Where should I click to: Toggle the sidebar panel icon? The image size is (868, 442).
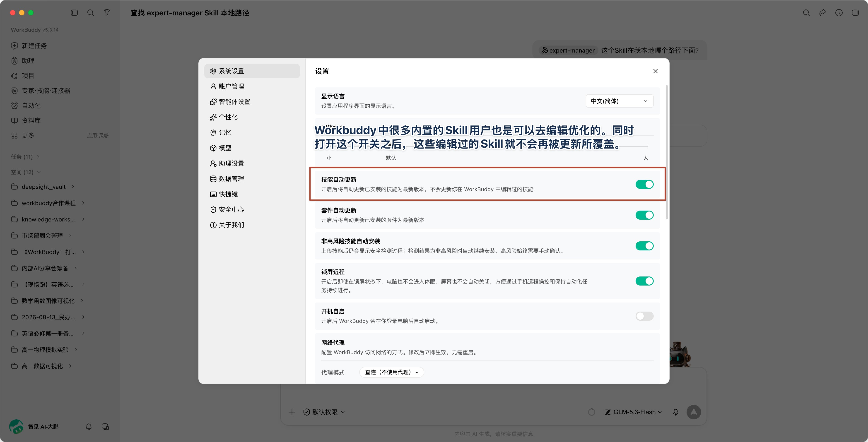coord(74,13)
